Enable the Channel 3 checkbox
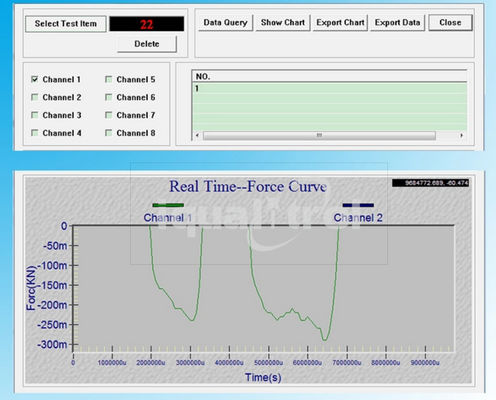 (34, 115)
